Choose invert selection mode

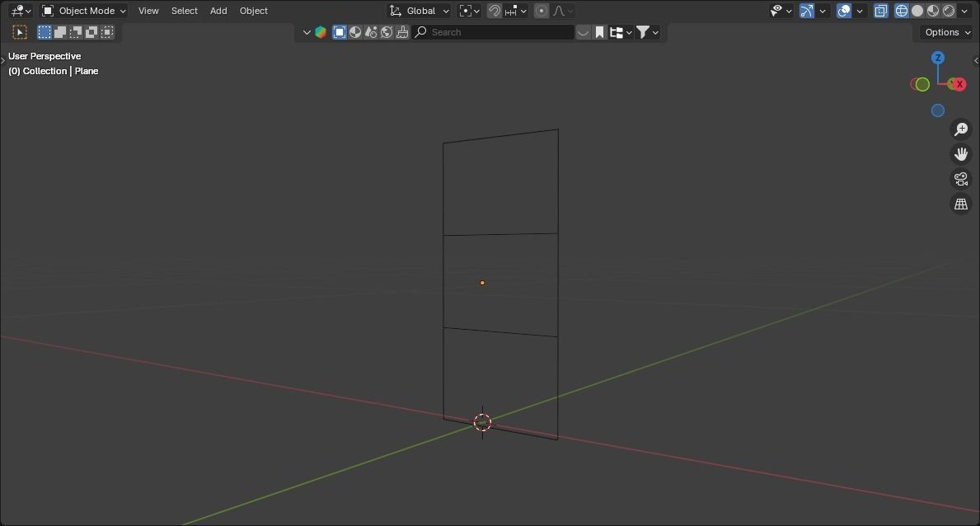pyautogui.click(x=91, y=32)
